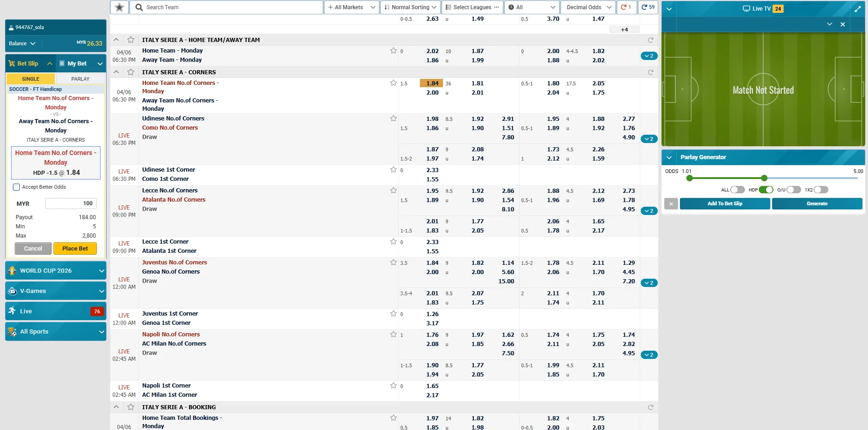Enable the Accept Better Odds checkbox

(x=17, y=187)
